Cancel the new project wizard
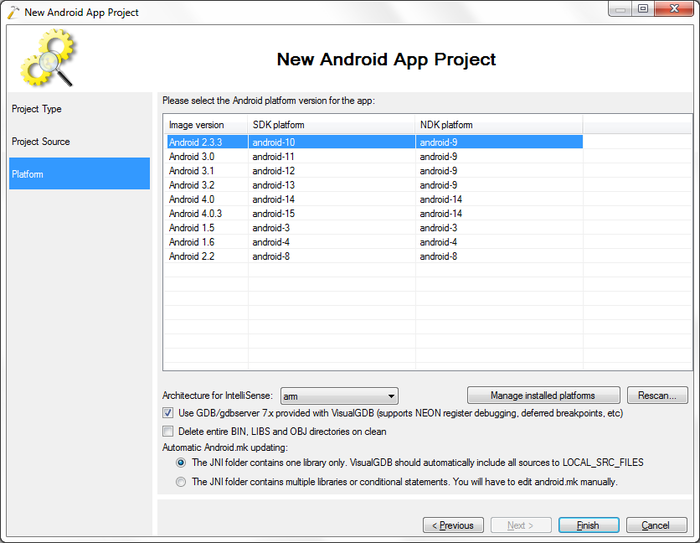 (656, 525)
